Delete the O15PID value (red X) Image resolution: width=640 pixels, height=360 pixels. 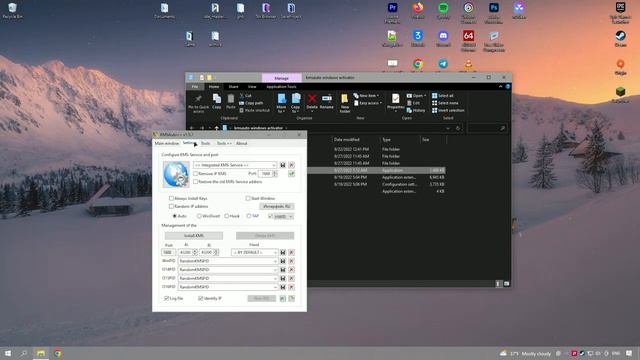[x=291, y=278]
